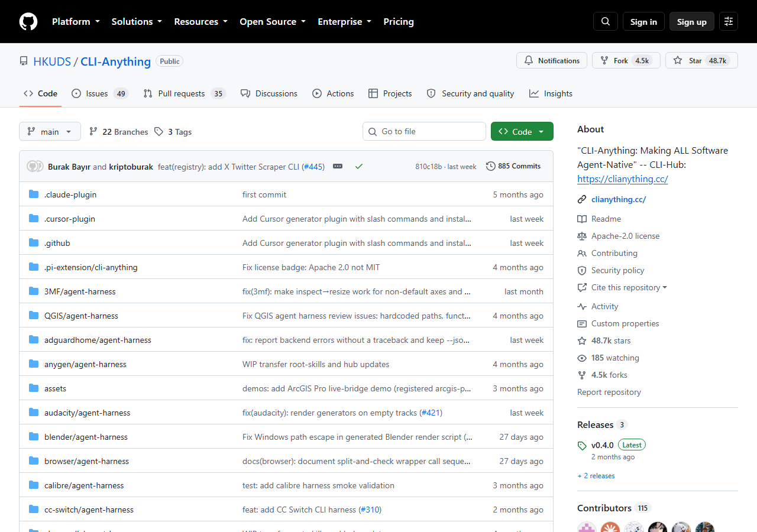Open the Solutions dropdown menu
Viewport: 757px width, 532px height.
pos(137,21)
